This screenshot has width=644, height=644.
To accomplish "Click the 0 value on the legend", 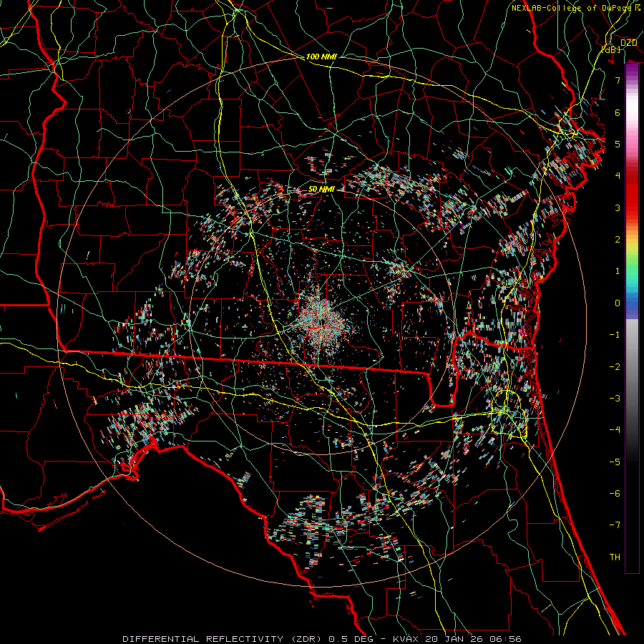I will point(617,303).
